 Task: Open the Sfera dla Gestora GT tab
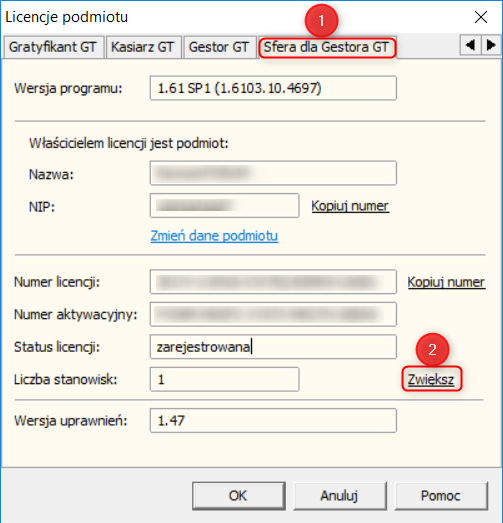tap(327, 47)
